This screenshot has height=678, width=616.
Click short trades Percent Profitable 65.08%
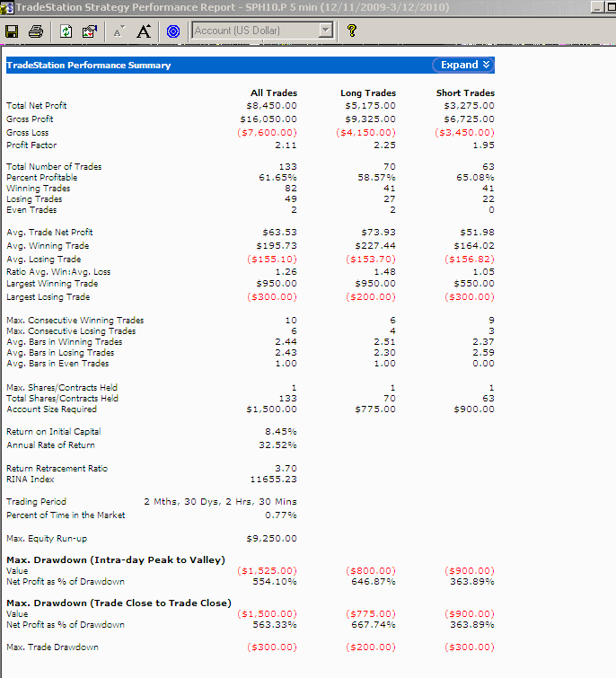pos(475,178)
